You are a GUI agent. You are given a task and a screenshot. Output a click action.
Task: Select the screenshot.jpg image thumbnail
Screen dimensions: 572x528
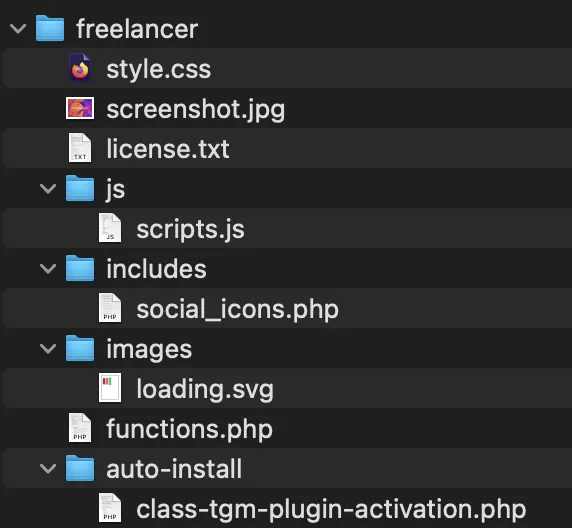(x=80, y=108)
